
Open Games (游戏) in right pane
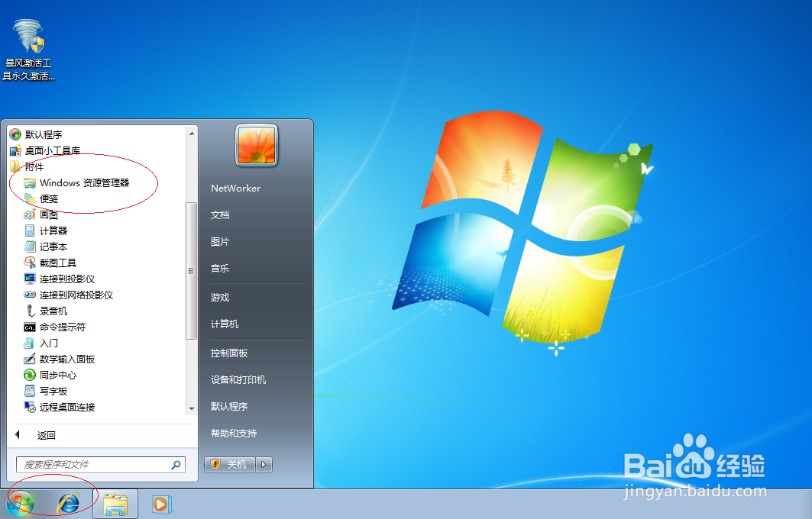pyautogui.click(x=220, y=298)
